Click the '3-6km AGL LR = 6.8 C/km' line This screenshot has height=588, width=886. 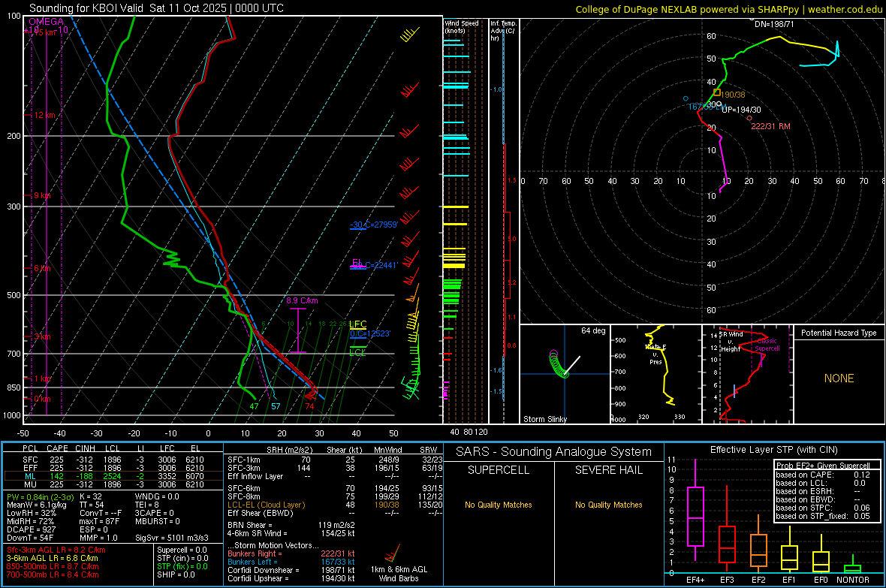pos(52,558)
